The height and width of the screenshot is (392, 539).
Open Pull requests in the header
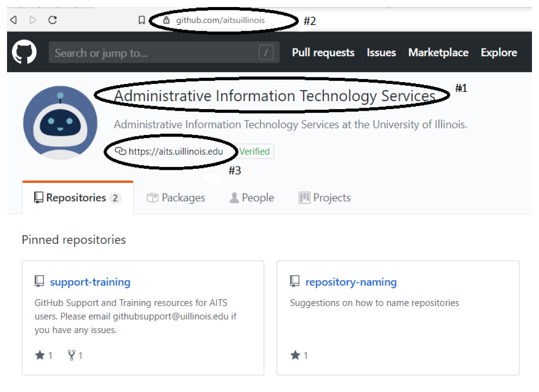pyautogui.click(x=323, y=53)
